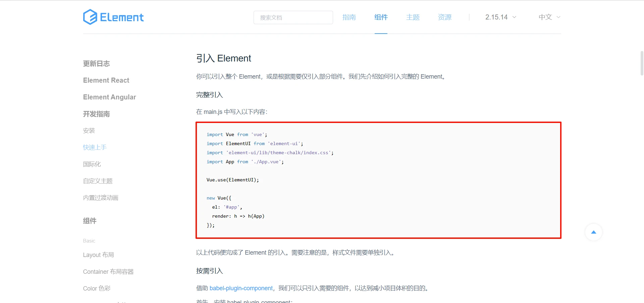The image size is (644, 303).
Task: Click the page's vertical scrollbar
Action: coord(642,63)
